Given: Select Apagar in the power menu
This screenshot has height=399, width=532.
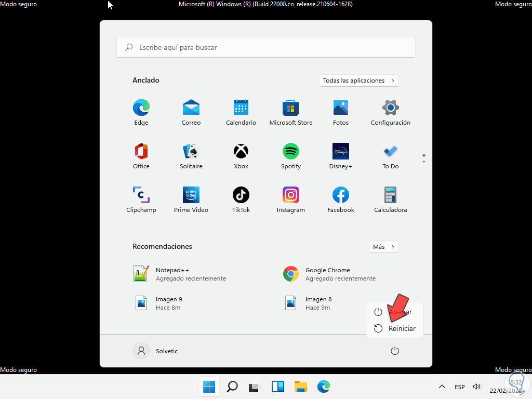Looking at the screenshot, I should (x=394, y=312).
